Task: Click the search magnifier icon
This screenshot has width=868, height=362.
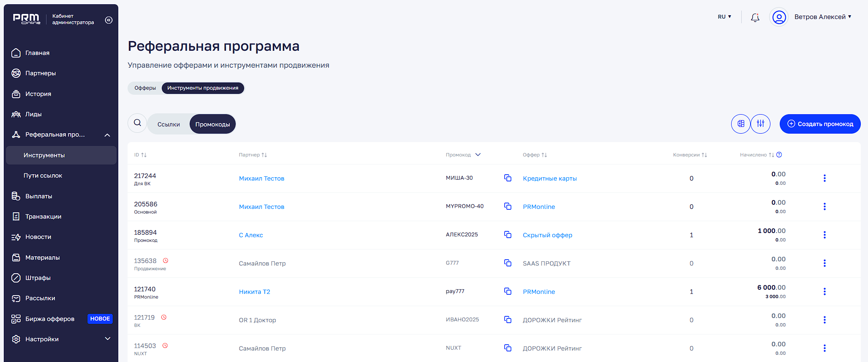Action: pos(137,123)
